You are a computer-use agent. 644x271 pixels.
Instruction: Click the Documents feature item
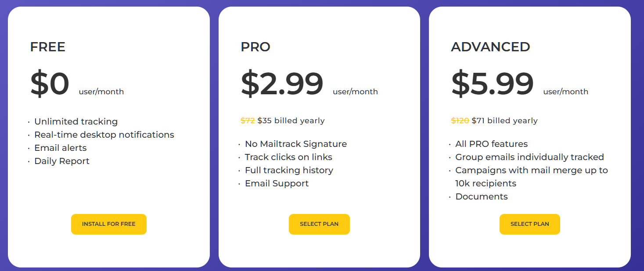pos(482,196)
